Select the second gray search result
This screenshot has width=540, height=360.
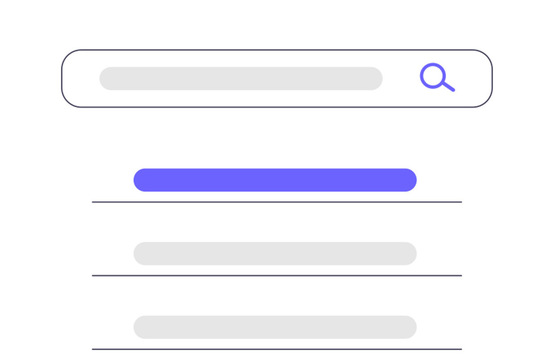point(275,254)
